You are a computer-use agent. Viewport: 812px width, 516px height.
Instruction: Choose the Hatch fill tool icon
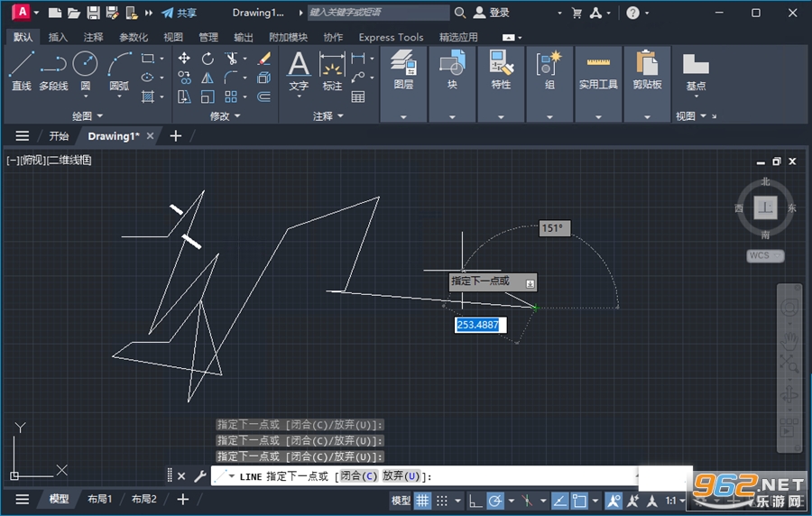[148, 97]
